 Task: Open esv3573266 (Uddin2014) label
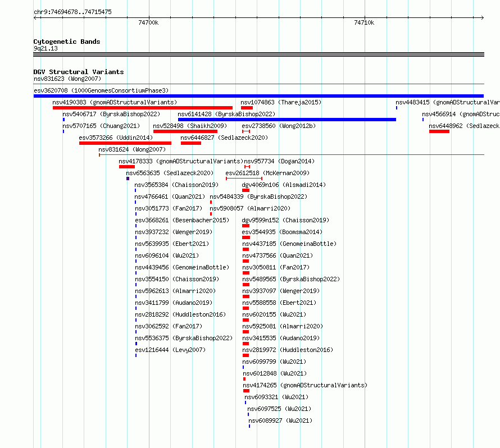(x=116, y=138)
